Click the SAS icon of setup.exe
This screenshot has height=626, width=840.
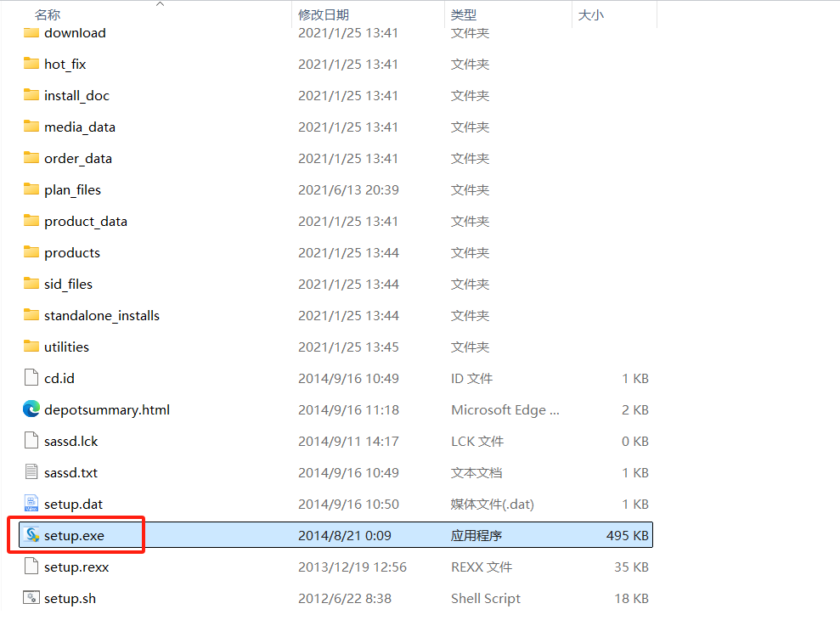[32, 535]
